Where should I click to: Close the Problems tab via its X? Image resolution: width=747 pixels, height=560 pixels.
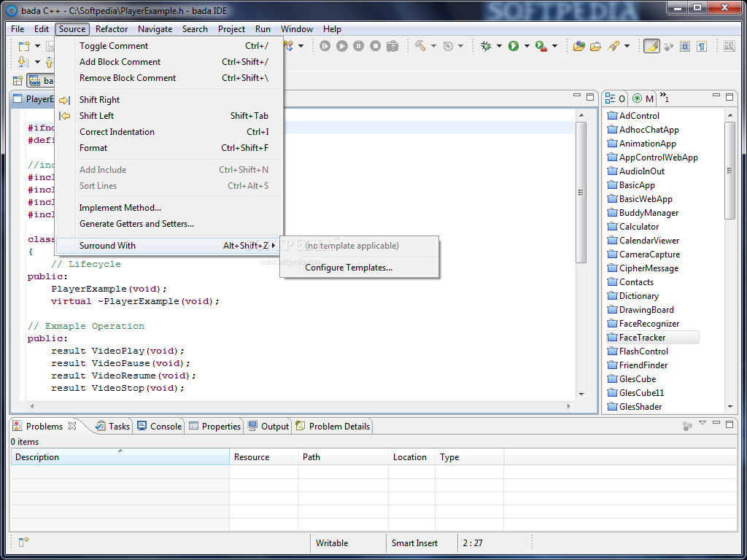point(72,426)
